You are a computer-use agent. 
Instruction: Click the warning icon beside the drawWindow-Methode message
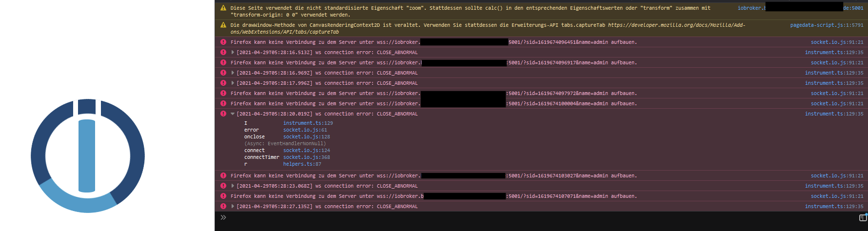[x=223, y=25]
